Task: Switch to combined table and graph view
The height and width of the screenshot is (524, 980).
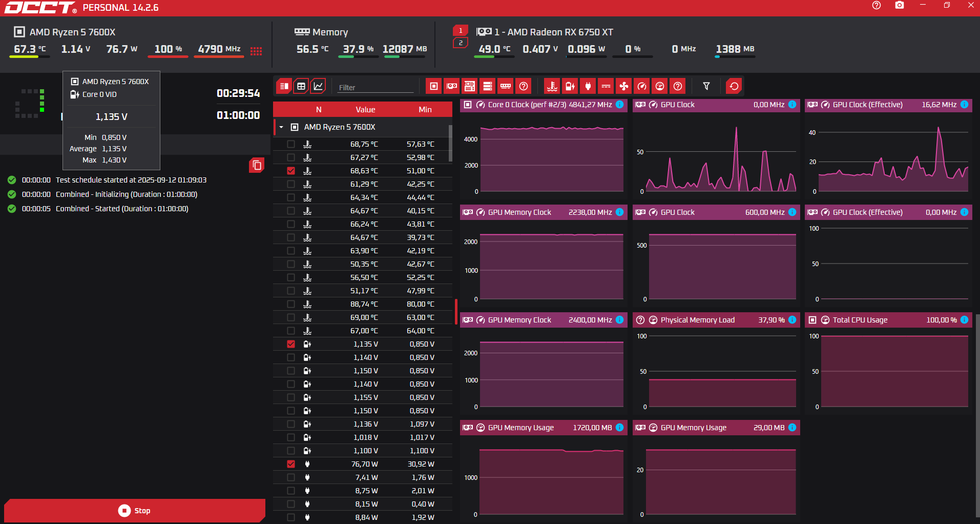Action: [x=284, y=86]
